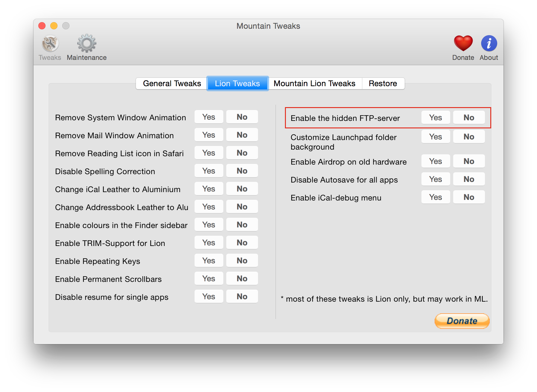Select No for Remove Reading List icon
The height and width of the screenshot is (392, 537).
(x=242, y=153)
